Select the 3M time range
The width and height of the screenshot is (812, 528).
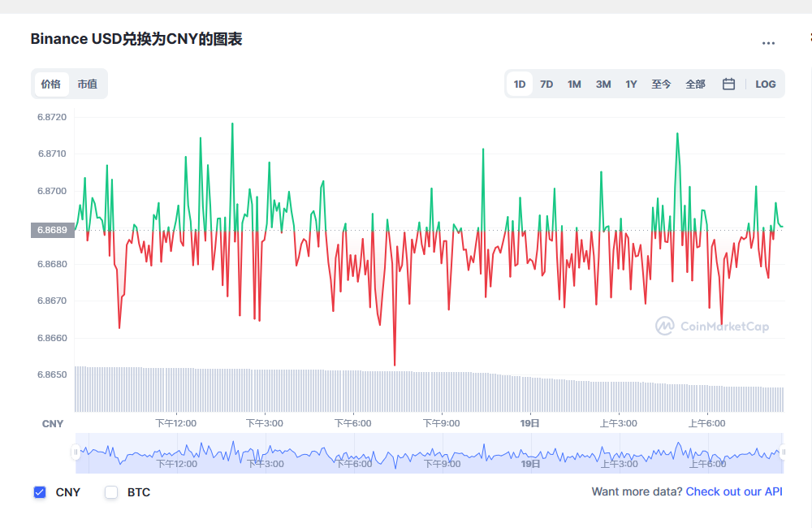click(x=603, y=84)
